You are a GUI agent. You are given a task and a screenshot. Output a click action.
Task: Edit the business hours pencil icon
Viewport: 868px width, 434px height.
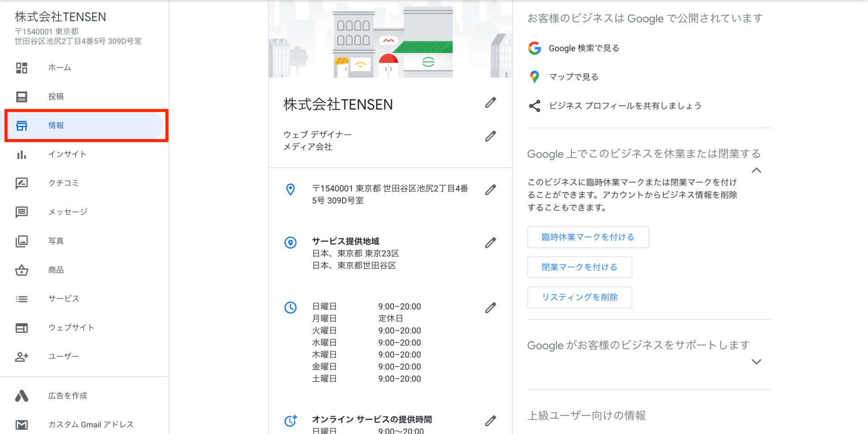click(491, 308)
